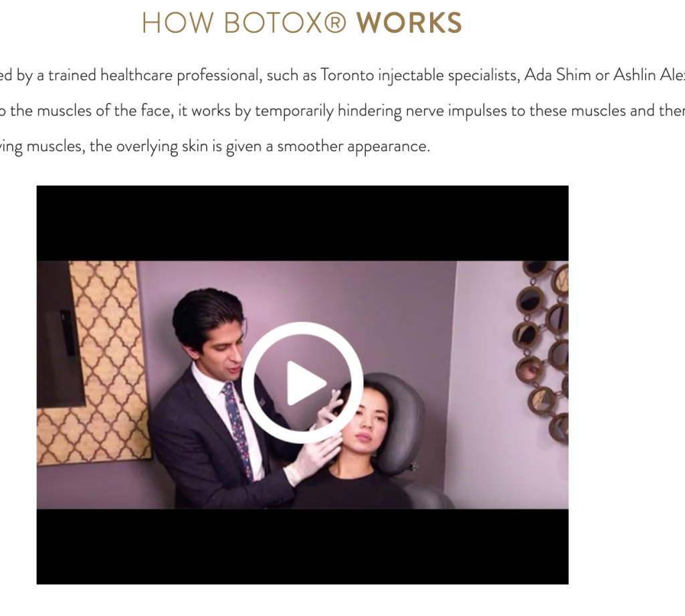Click the man's floral tie in video
Image resolution: width=685 pixels, height=616 pixels.
[237, 430]
